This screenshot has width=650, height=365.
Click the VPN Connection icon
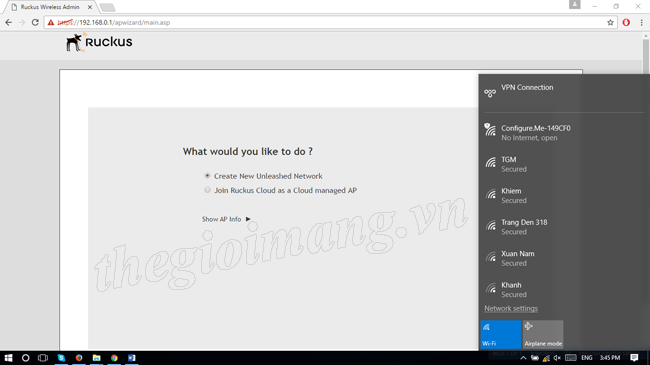coord(490,93)
